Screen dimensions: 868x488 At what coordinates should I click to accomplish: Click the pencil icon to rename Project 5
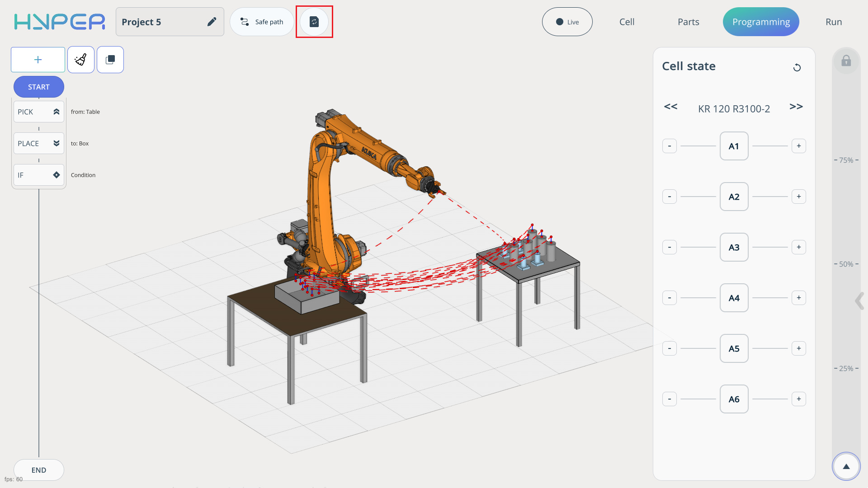(x=212, y=22)
